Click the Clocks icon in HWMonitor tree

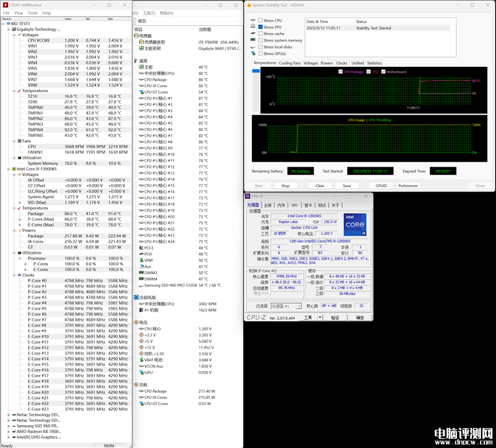click(x=20, y=275)
